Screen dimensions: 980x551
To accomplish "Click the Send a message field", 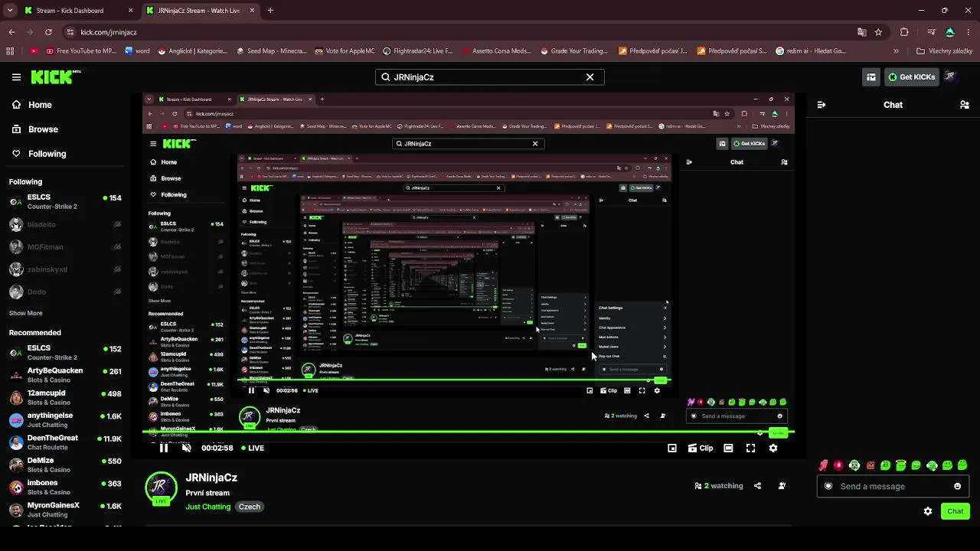I will coord(893,487).
